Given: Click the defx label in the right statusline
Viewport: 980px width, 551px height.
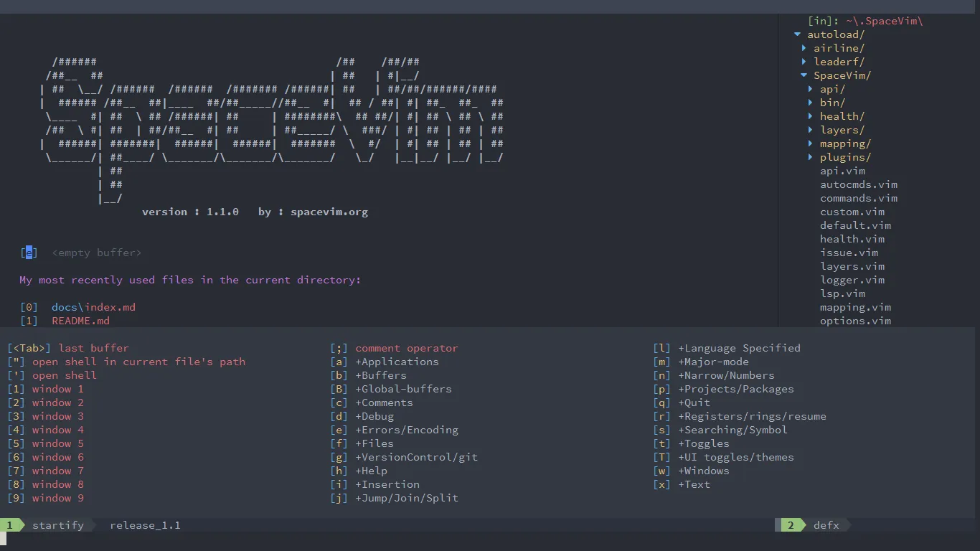Looking at the screenshot, I should tap(826, 525).
